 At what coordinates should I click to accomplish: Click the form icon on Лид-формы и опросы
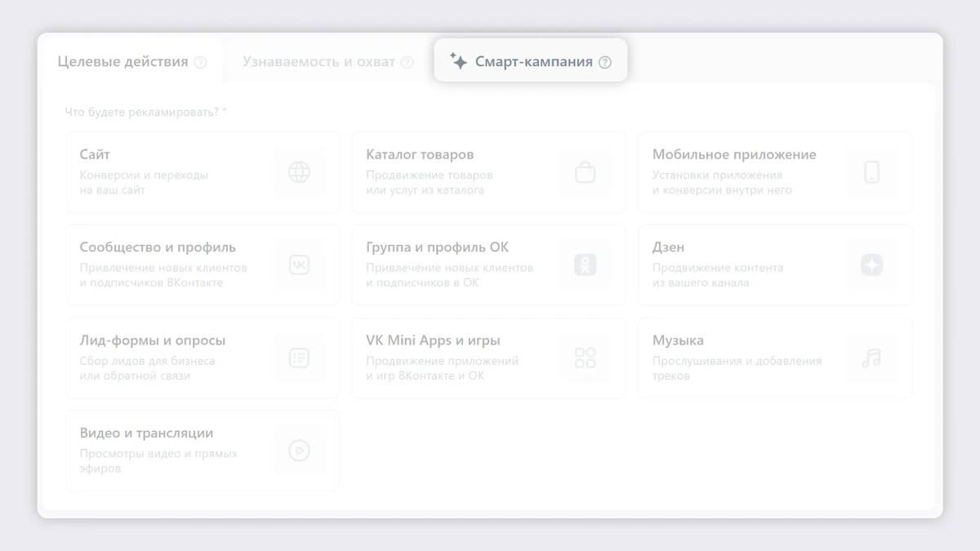pos(299,358)
